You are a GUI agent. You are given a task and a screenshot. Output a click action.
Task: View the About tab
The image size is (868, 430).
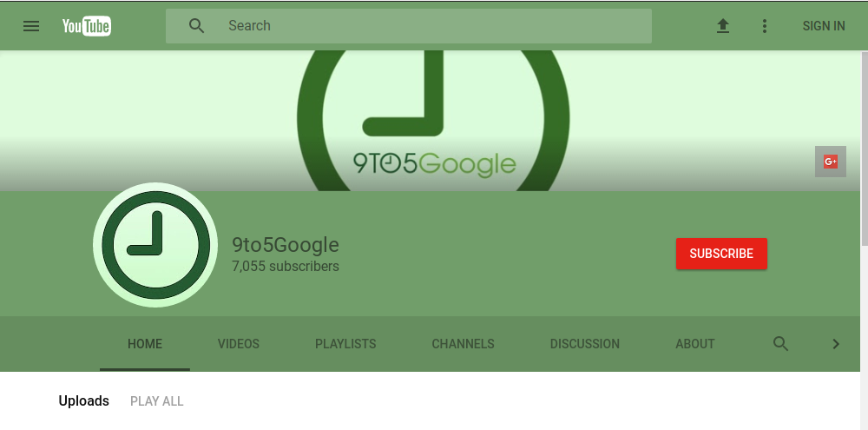tap(695, 344)
